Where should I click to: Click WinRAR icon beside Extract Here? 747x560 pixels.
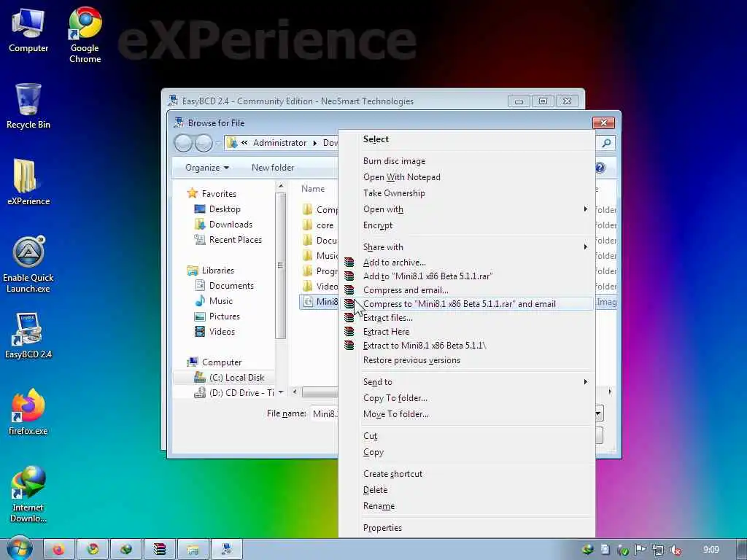click(349, 332)
